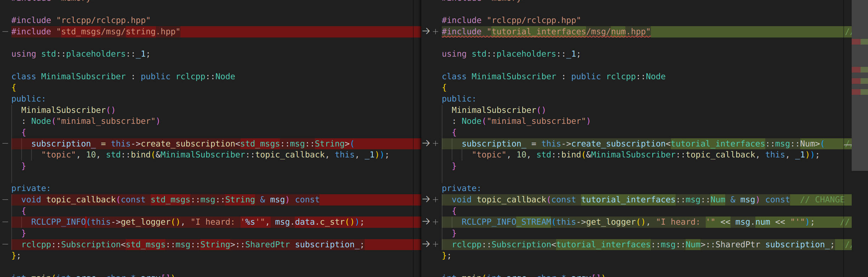Click minus marker beside const std_msgs::msg::String & msg
The image size is (868, 277).
[5, 200]
